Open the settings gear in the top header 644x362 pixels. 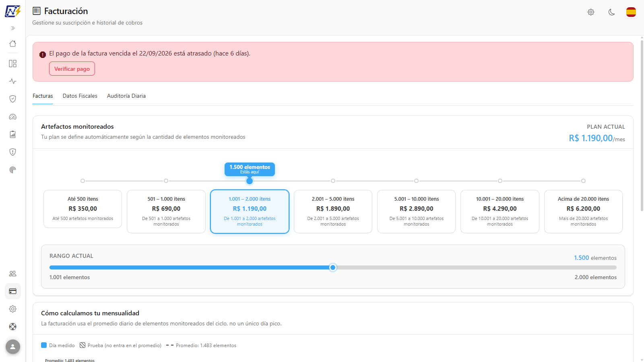[x=591, y=12]
